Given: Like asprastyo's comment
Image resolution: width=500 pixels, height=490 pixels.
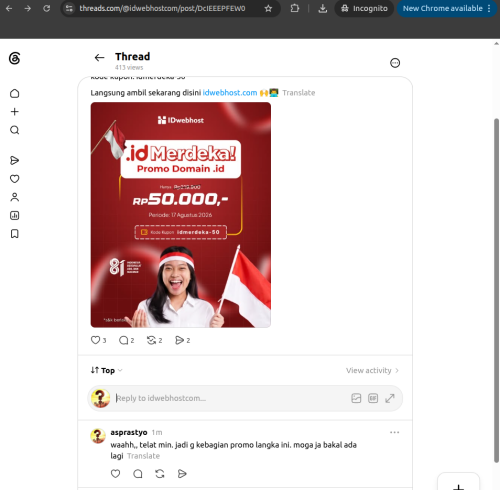Looking at the screenshot, I should tap(115, 473).
